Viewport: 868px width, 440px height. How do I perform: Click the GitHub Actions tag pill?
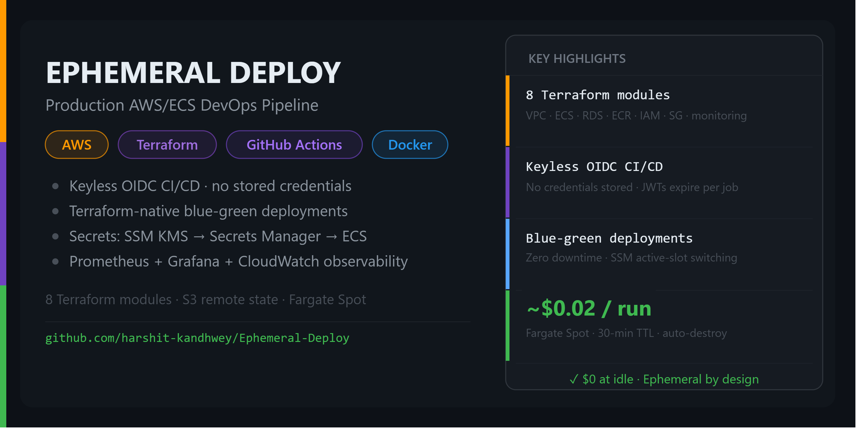294,145
